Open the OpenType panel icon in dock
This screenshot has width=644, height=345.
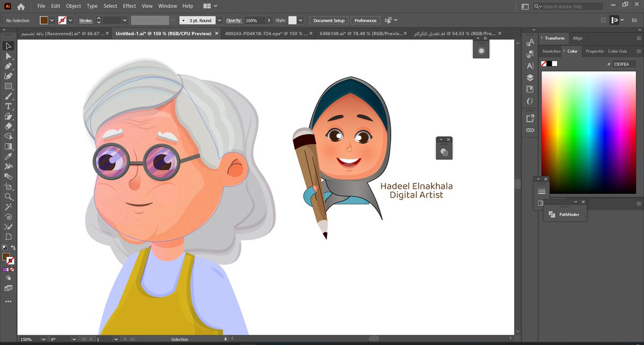[530, 101]
